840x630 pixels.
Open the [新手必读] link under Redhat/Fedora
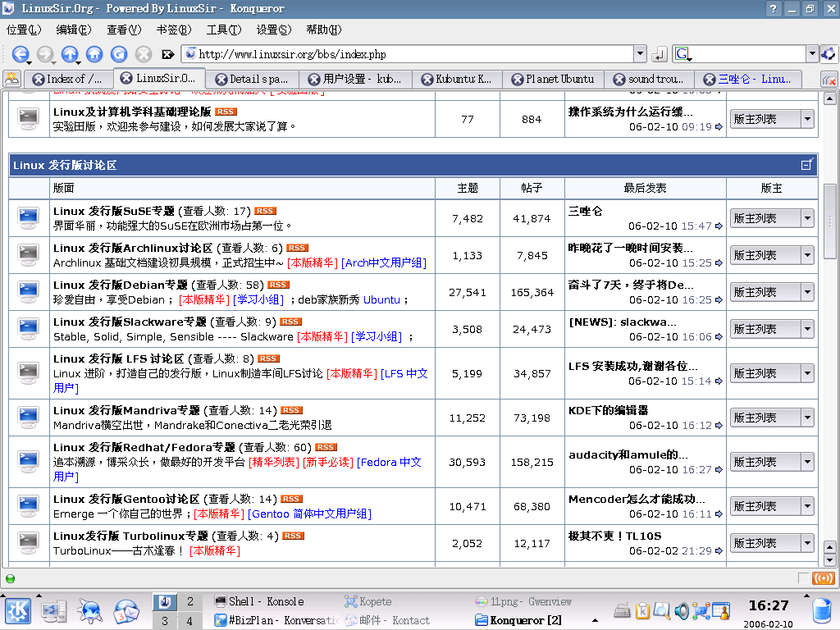(x=328, y=463)
